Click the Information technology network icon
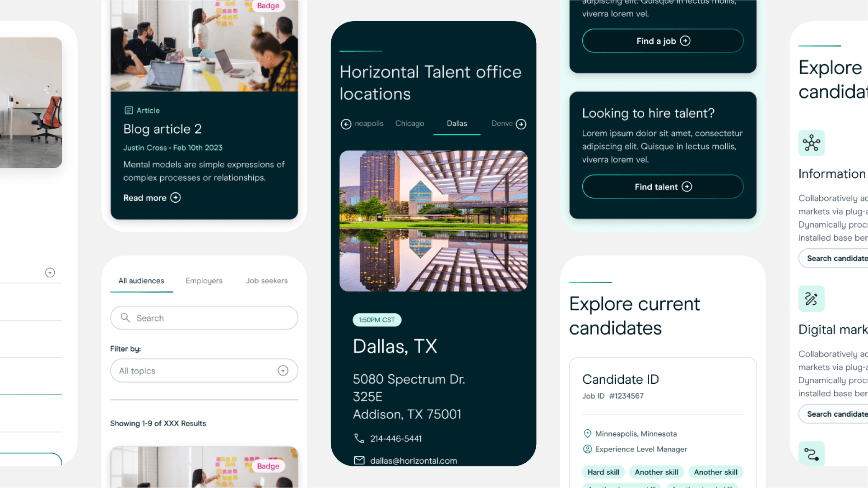The width and height of the screenshot is (868, 488). coord(811,143)
